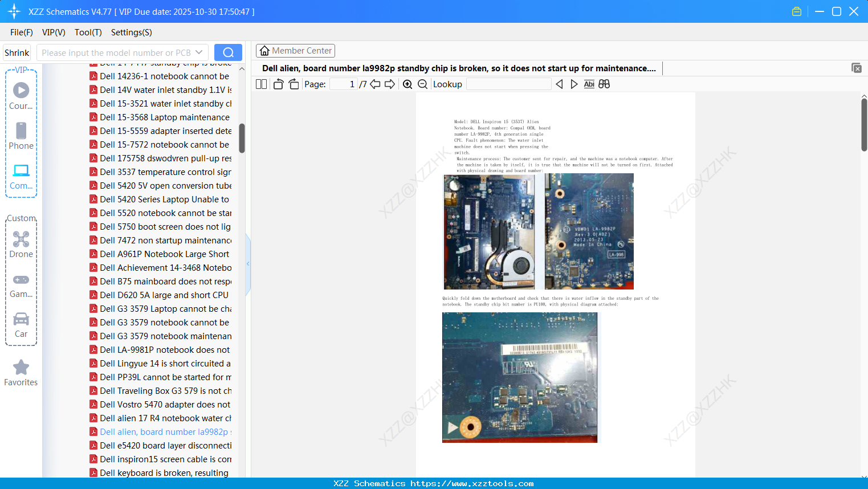
Task: Open 'Dell 15-3568 Laptop maintenance' document
Action: click(x=161, y=117)
